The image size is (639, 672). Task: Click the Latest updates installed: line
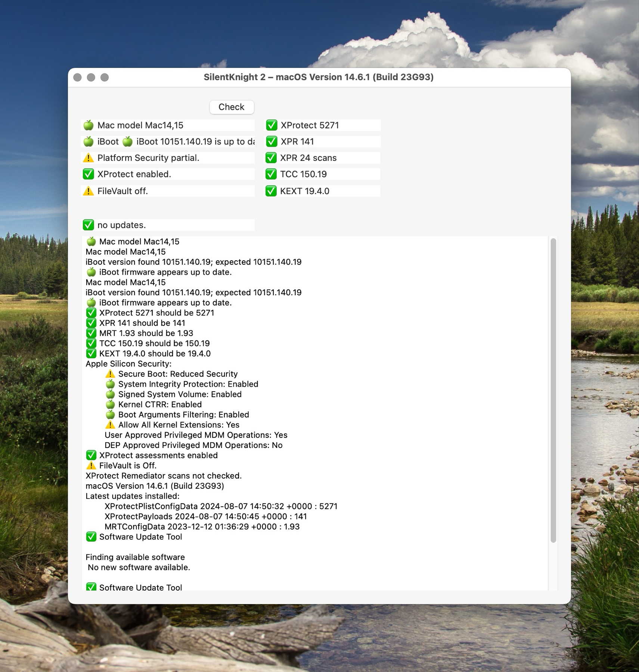click(133, 496)
